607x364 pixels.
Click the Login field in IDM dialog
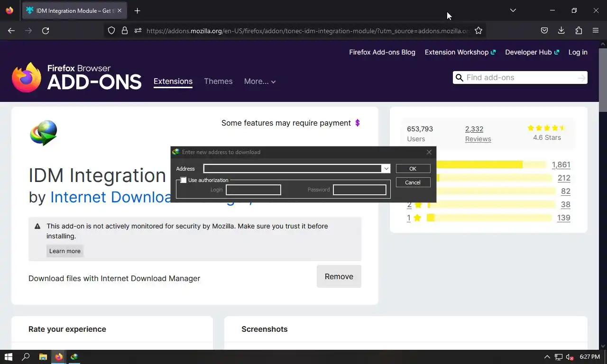click(x=253, y=190)
